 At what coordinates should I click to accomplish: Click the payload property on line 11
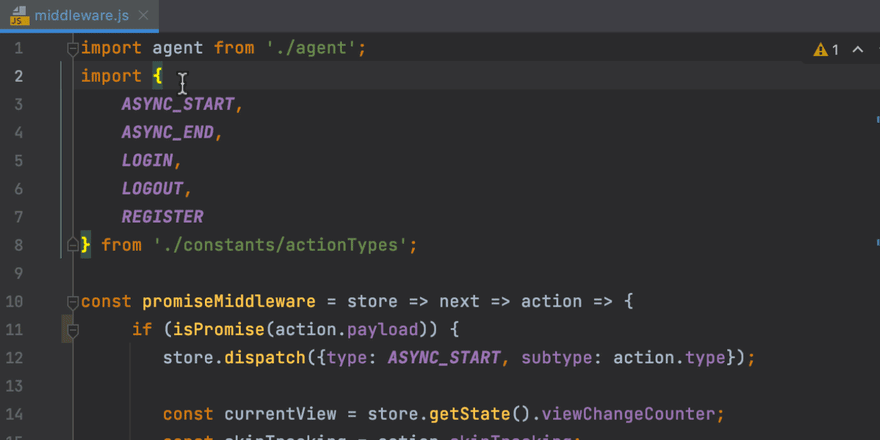tap(383, 331)
